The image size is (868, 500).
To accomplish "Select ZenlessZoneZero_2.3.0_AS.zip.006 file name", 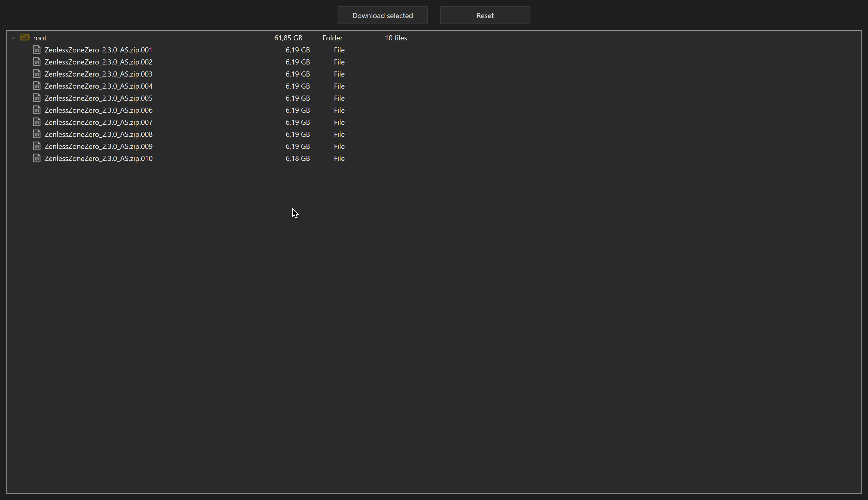I will coord(98,110).
